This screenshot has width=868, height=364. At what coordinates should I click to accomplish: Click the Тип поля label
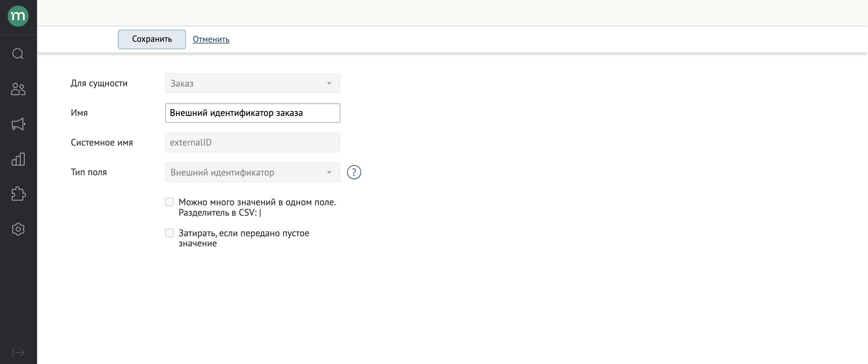89,172
